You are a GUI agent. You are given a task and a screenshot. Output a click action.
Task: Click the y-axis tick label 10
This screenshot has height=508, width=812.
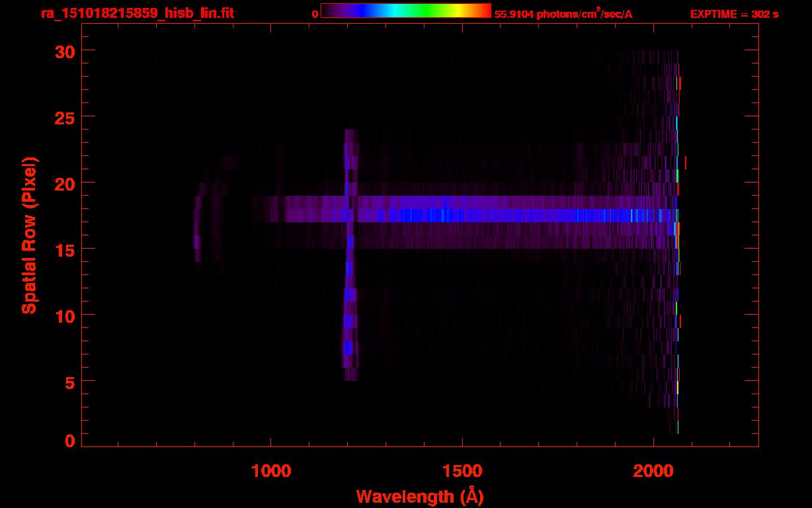click(x=65, y=316)
